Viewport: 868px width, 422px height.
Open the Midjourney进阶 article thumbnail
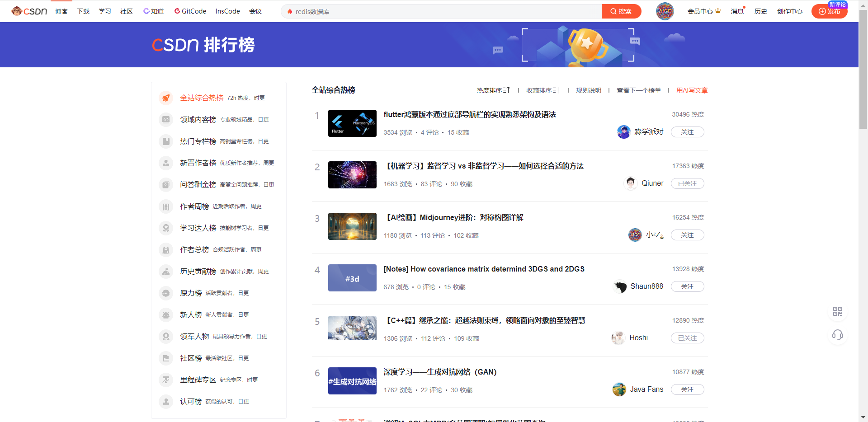[x=352, y=226]
